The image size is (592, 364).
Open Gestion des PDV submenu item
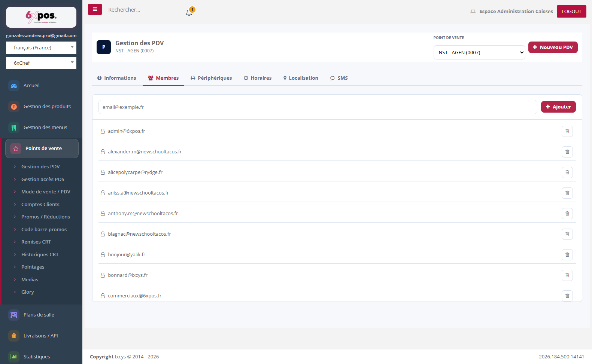click(40, 167)
